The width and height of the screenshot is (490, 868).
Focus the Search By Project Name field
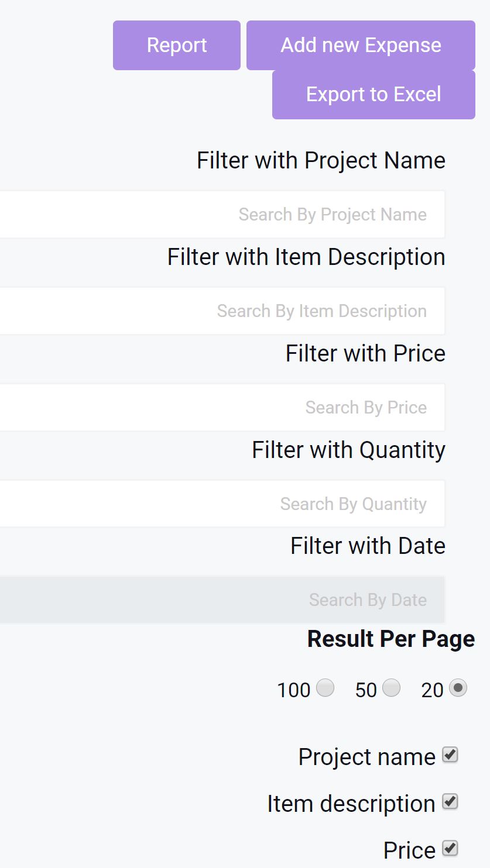(222, 215)
